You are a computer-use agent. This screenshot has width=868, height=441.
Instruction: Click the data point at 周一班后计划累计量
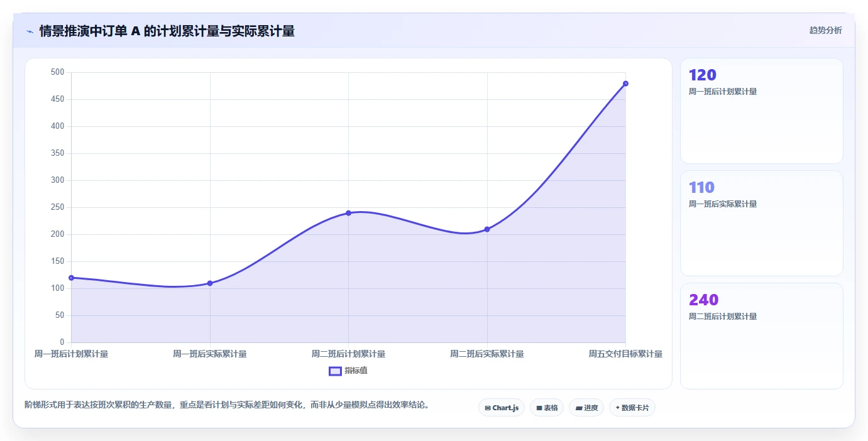pyautogui.click(x=71, y=278)
